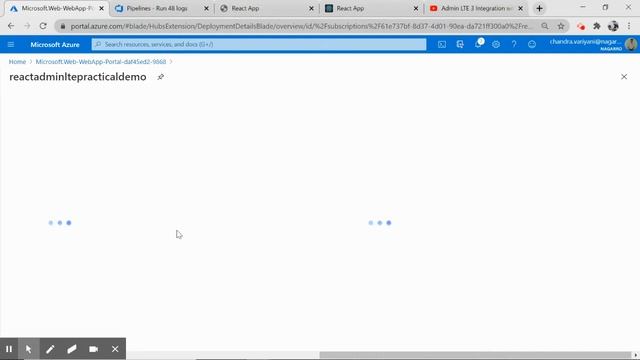The image size is (640, 360).
Task: Switch to the first React App browser tab
Action: 245,8
